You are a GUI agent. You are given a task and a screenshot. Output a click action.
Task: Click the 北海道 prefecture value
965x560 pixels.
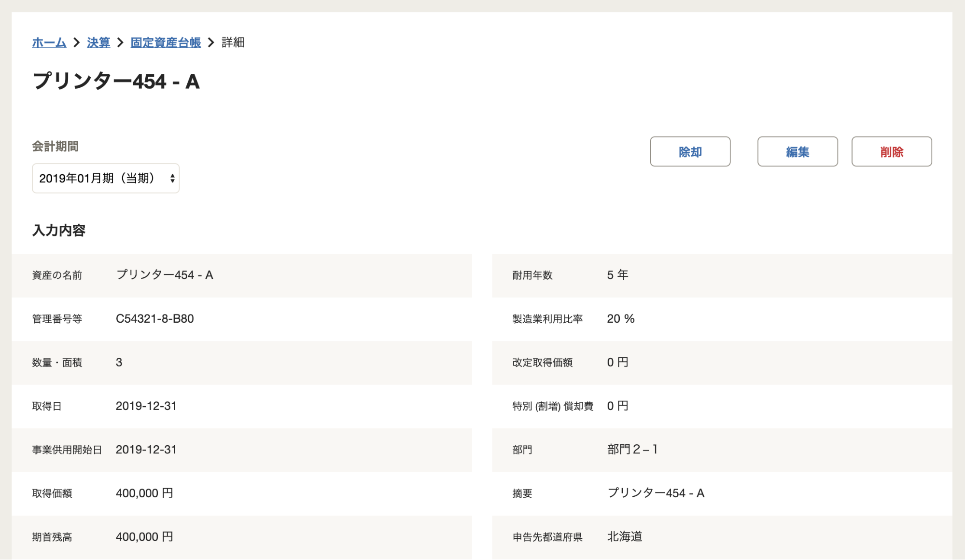[x=625, y=537]
